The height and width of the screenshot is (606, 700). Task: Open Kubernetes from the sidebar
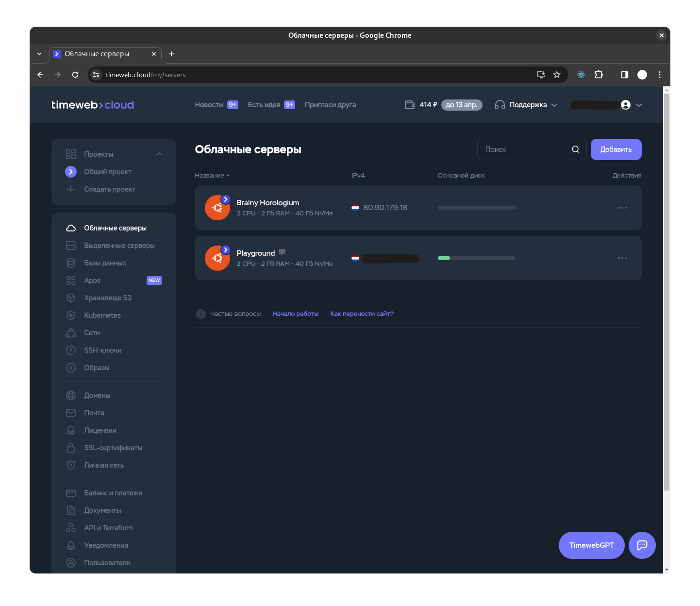pyautogui.click(x=102, y=315)
